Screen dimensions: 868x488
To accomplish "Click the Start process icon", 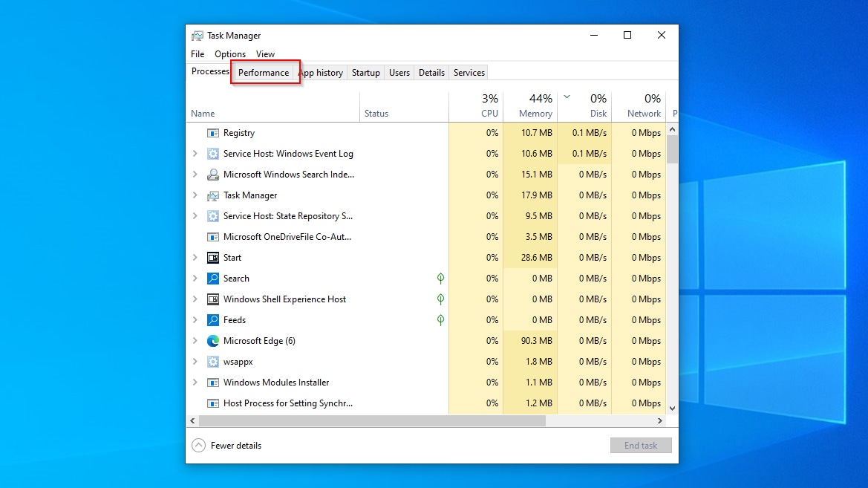I will [x=212, y=258].
